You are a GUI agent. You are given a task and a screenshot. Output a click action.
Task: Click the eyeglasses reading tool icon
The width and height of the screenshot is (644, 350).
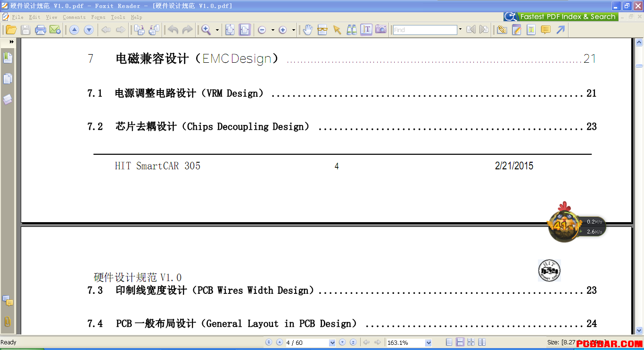pyautogui.click(x=322, y=30)
